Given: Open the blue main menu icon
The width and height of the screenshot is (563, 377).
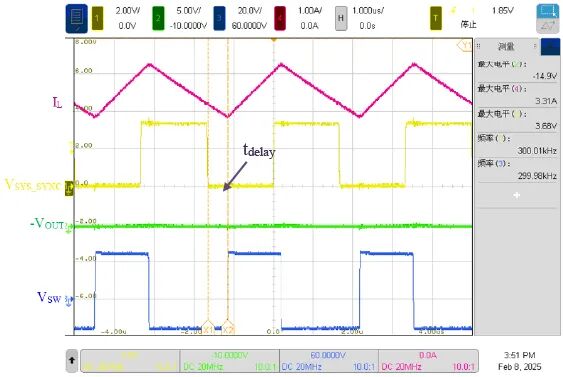Looking at the screenshot, I should click(76, 18).
